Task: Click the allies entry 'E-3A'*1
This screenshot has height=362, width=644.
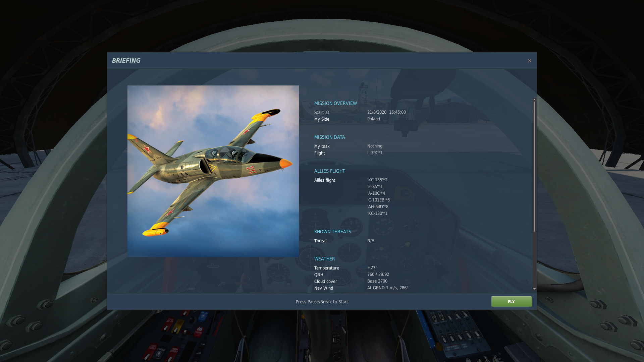Action: (x=375, y=187)
